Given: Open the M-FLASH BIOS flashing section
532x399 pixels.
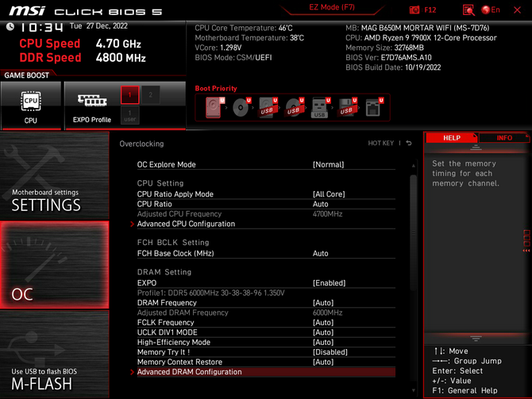Looking at the screenshot, I should 55,355.
